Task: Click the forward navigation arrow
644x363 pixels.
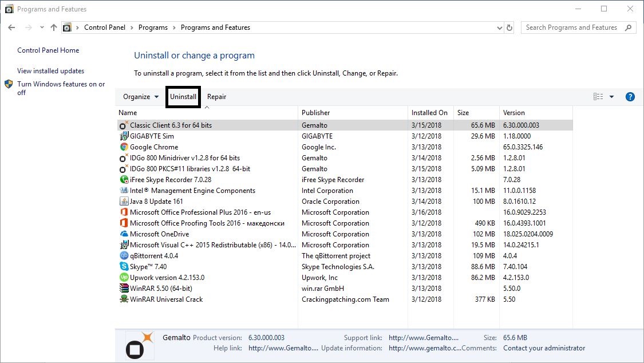Action: coord(29,27)
